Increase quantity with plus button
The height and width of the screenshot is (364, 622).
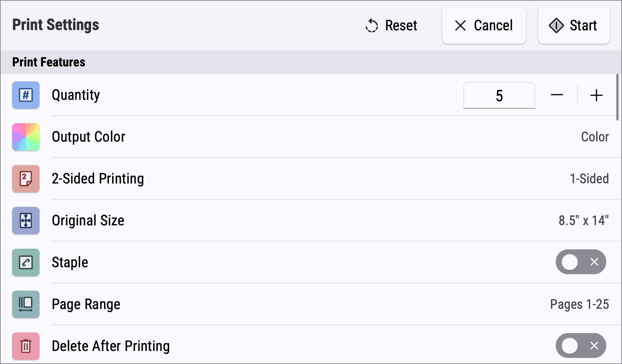[x=596, y=95]
